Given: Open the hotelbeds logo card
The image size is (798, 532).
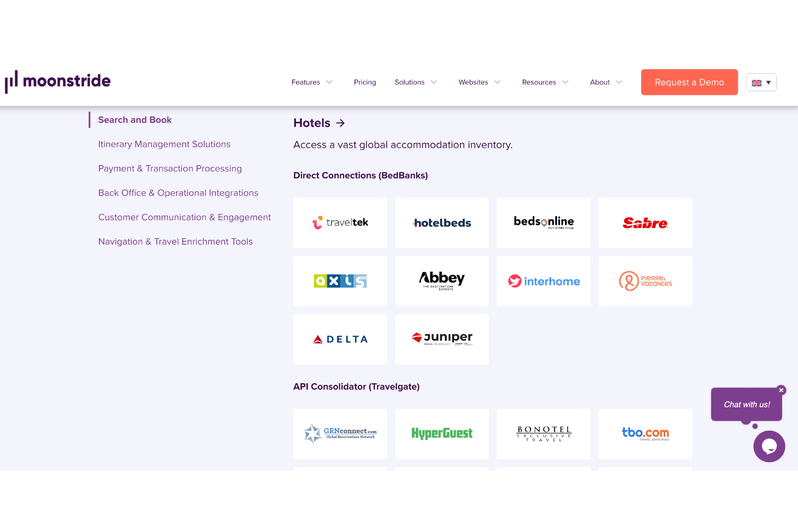Looking at the screenshot, I should click(442, 223).
